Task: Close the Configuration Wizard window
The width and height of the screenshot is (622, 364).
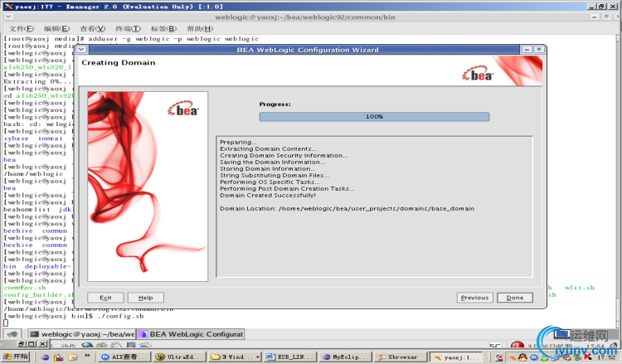Action: coord(539,49)
